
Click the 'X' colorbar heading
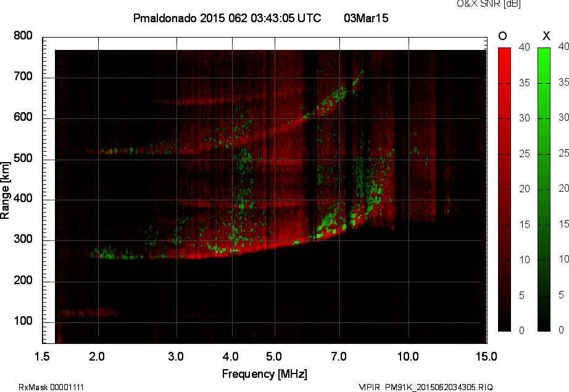click(546, 36)
